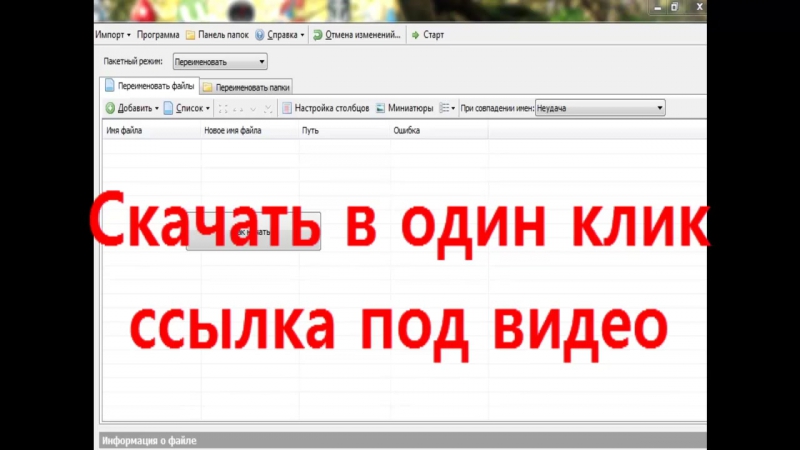Viewport: 800px width, 450px height.
Task: Click the green Добавить plus icon
Action: coord(110,108)
